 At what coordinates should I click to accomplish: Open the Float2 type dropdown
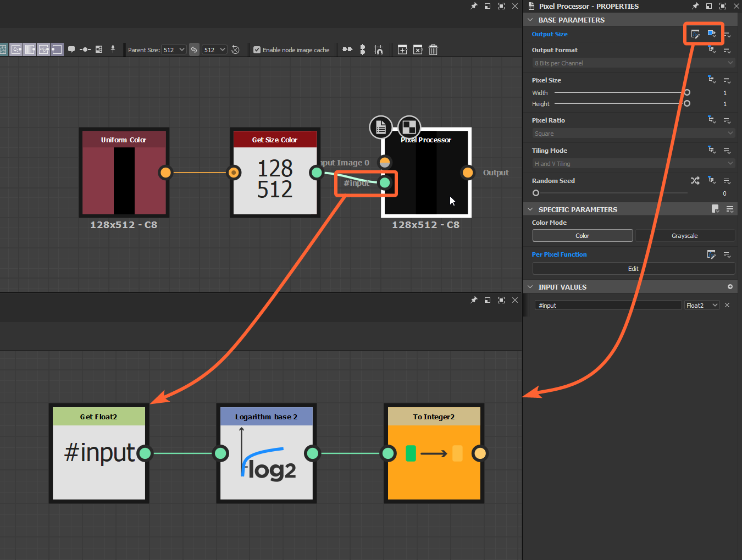[702, 305]
